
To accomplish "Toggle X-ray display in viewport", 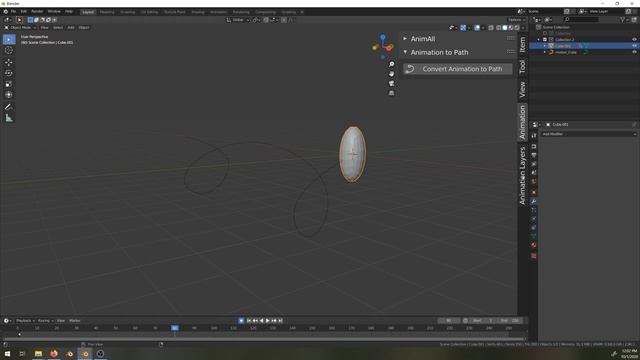I will coord(491,28).
